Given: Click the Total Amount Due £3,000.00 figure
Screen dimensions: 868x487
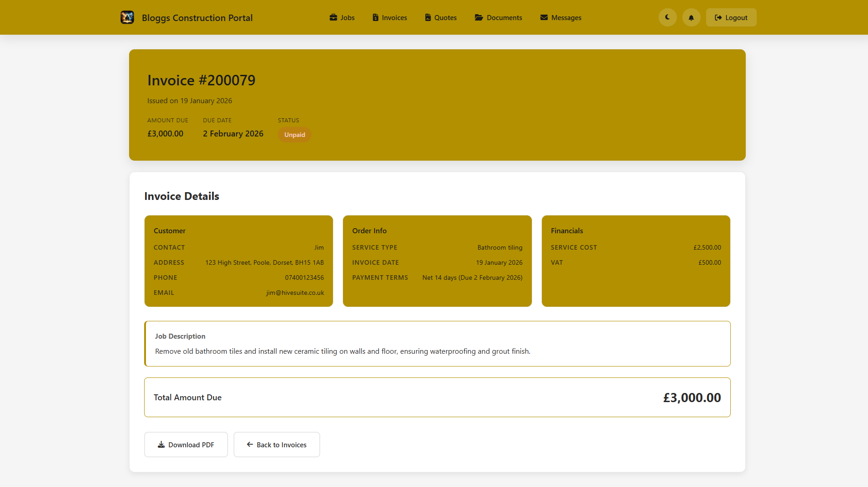Looking at the screenshot, I should click(691, 397).
